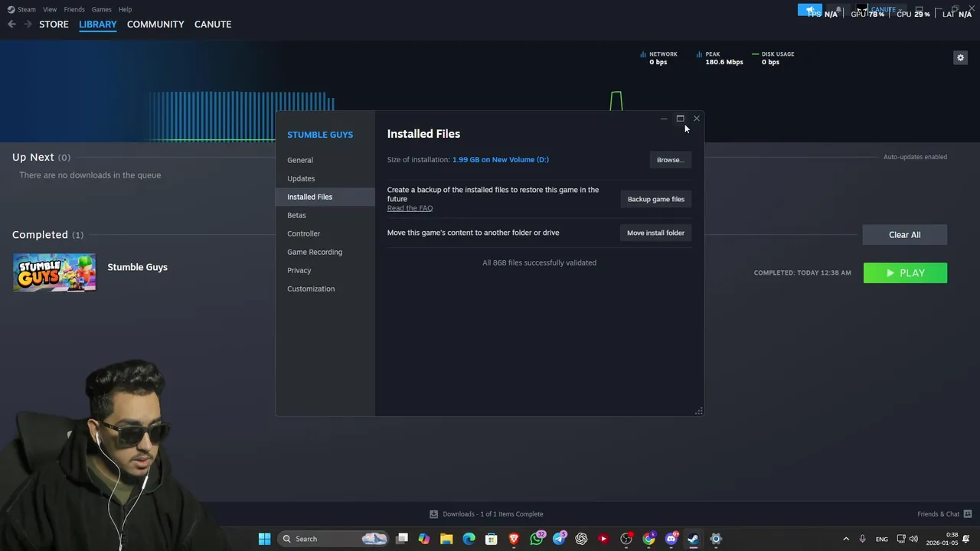Click the Downloads status icon in bottom bar

coord(433,514)
